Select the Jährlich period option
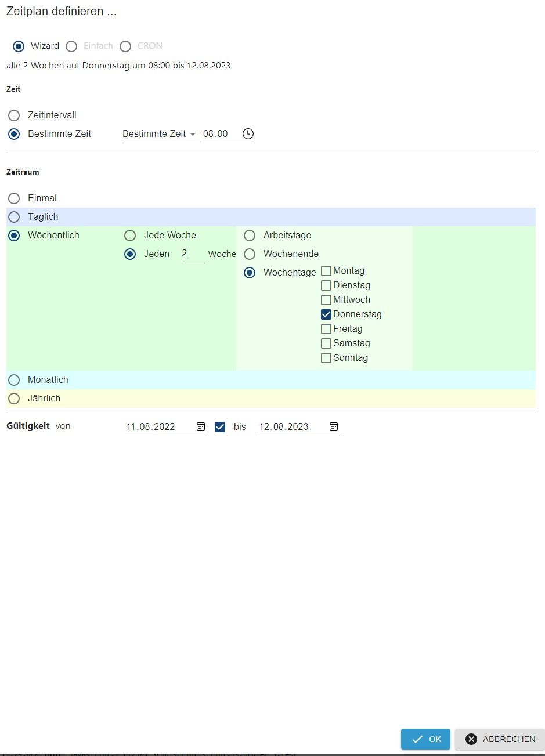Screen dimensions: 545x756 click(x=14, y=399)
